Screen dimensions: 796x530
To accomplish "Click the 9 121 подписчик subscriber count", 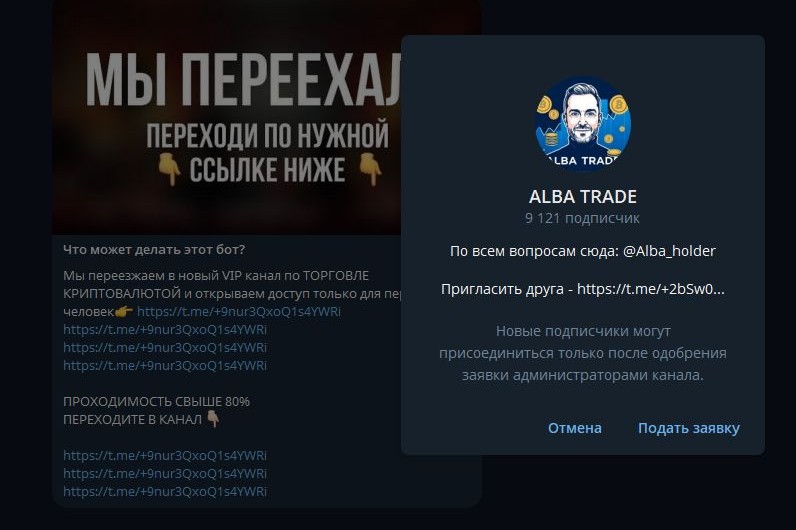I will [x=583, y=218].
